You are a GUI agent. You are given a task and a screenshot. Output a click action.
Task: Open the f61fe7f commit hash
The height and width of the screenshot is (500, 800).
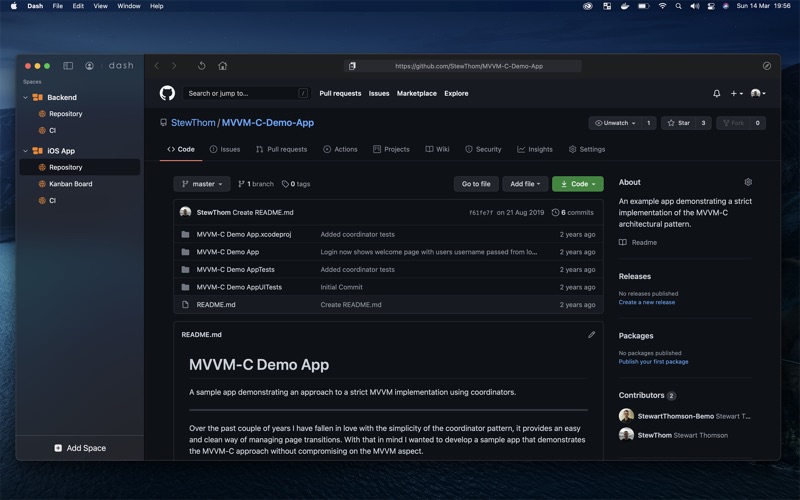pos(481,213)
